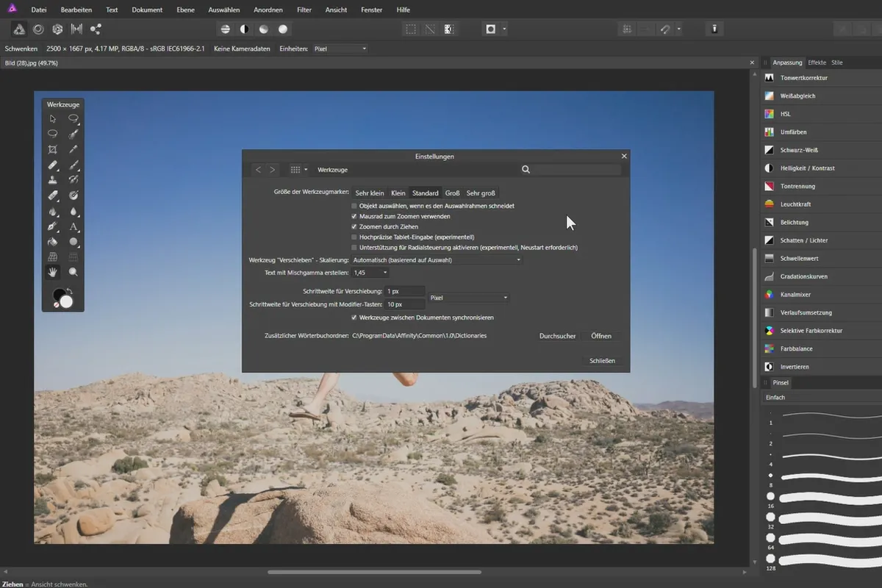This screenshot has width=882, height=588.
Task: Select the Move tool arrow
Action: (x=53, y=118)
